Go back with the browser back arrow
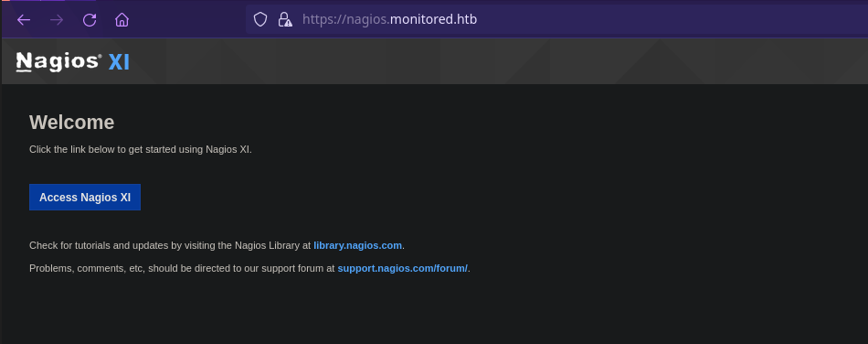This screenshot has height=344, width=868. click(24, 20)
